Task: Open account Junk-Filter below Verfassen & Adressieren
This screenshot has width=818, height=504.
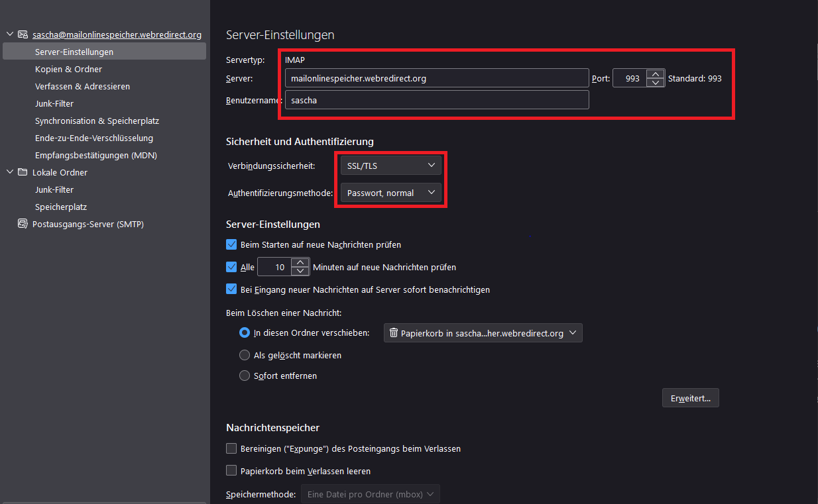Action: click(x=54, y=103)
